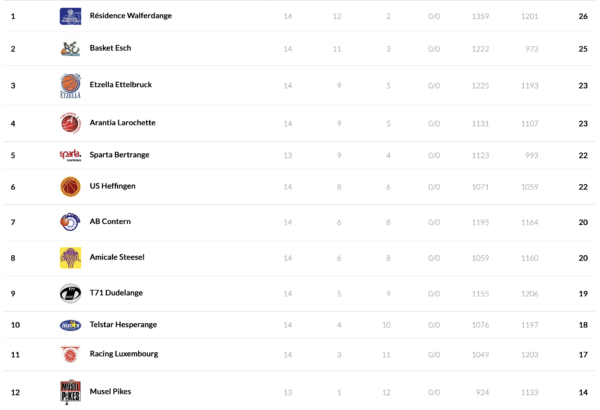Click the AB Contern team logo

coord(70,221)
